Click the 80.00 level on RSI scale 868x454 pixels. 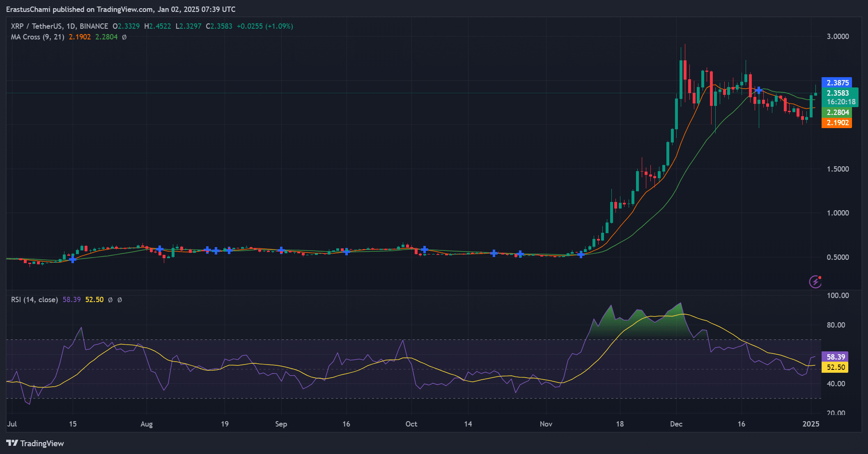click(x=836, y=325)
